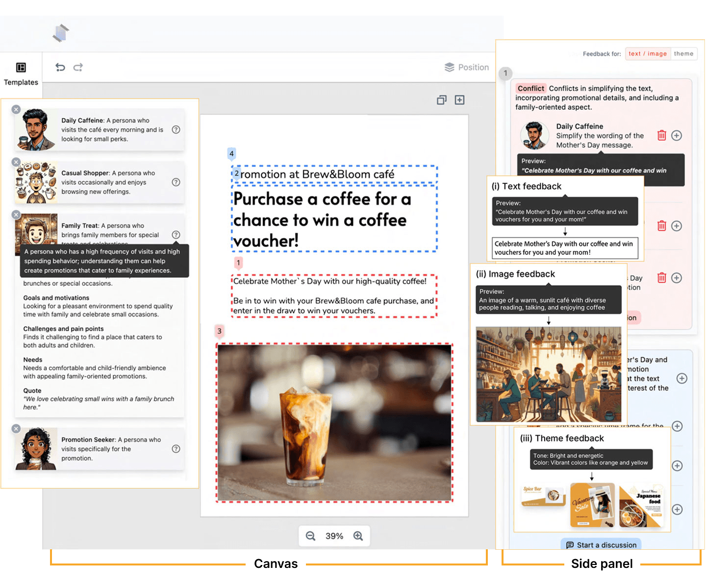Screen dimensions: 706x588
Task: Start a discussion
Action: point(601,545)
